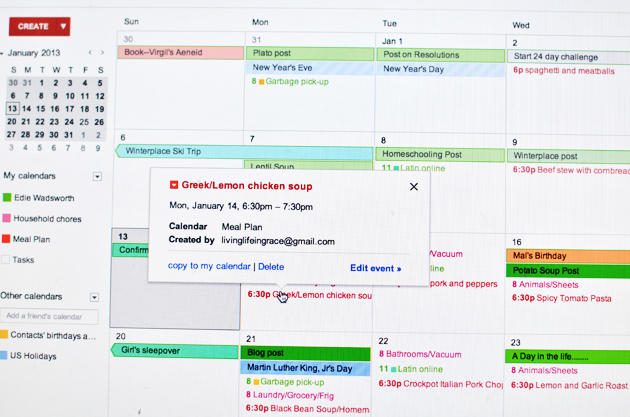630x417 pixels.
Task: Open the CREATE button dropdown arrow
Action: coord(63,27)
